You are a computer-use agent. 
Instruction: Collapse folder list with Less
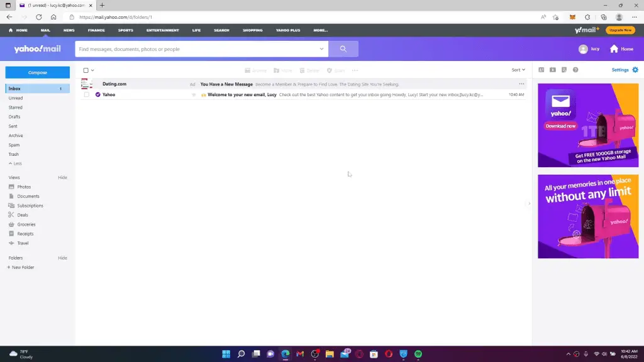[x=15, y=163]
